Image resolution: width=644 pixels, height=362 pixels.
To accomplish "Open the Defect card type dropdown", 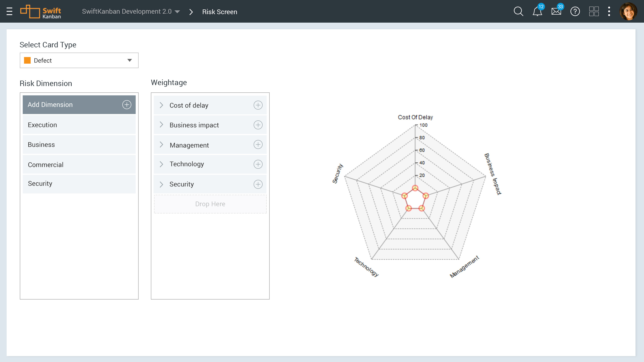I will 79,60.
